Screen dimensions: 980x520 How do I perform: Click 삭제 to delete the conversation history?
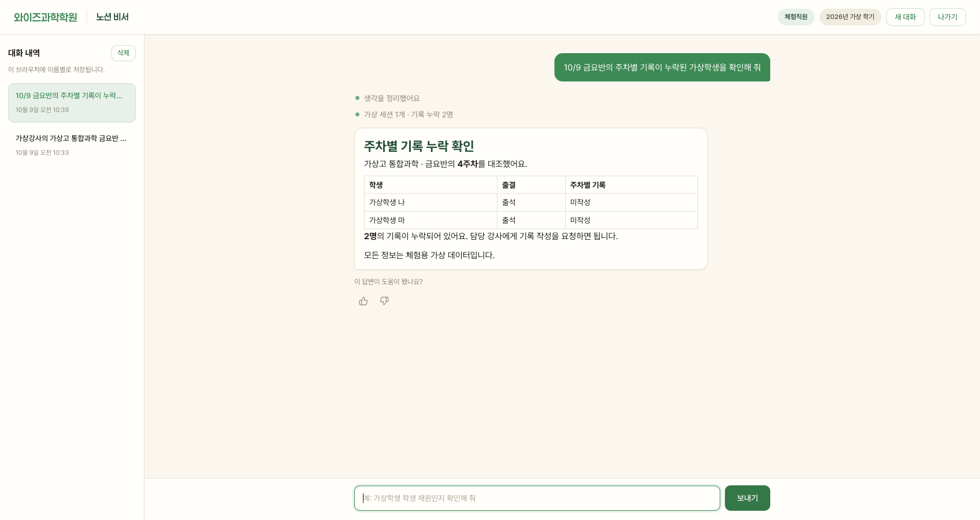[x=124, y=53]
